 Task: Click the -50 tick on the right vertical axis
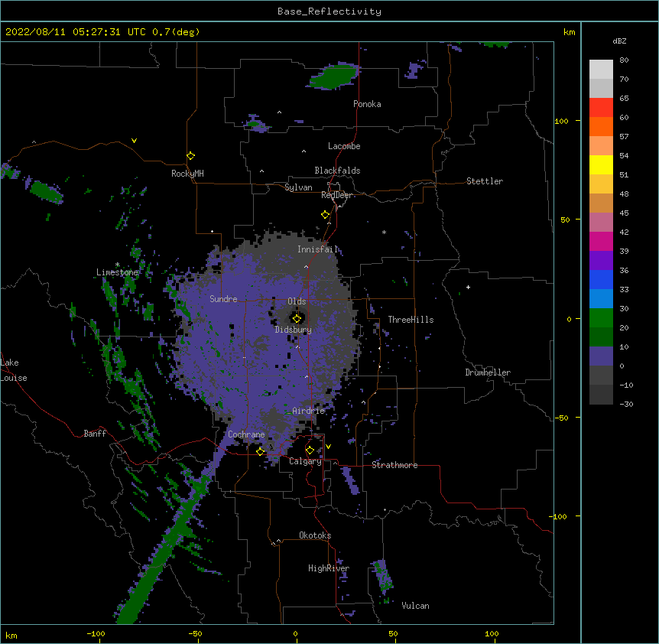tap(561, 418)
